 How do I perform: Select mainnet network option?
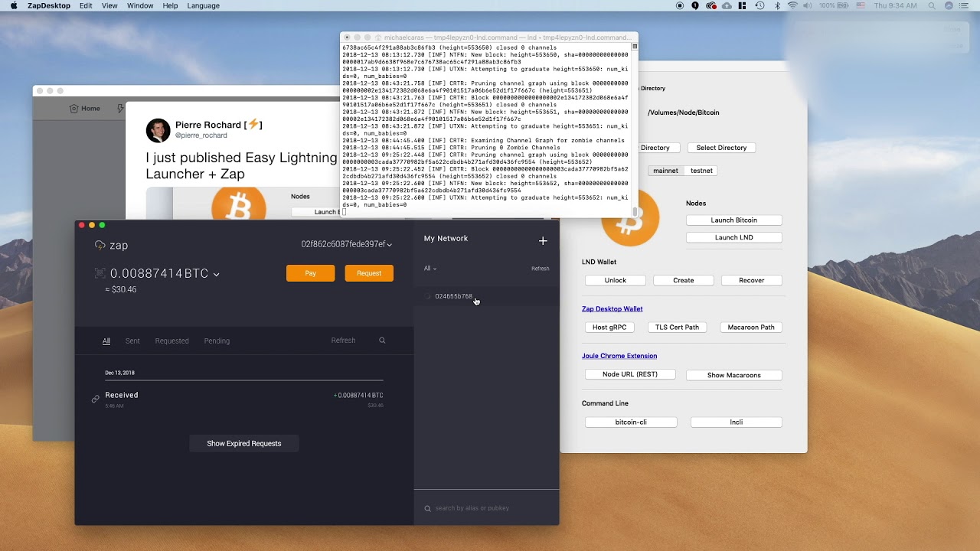(665, 171)
